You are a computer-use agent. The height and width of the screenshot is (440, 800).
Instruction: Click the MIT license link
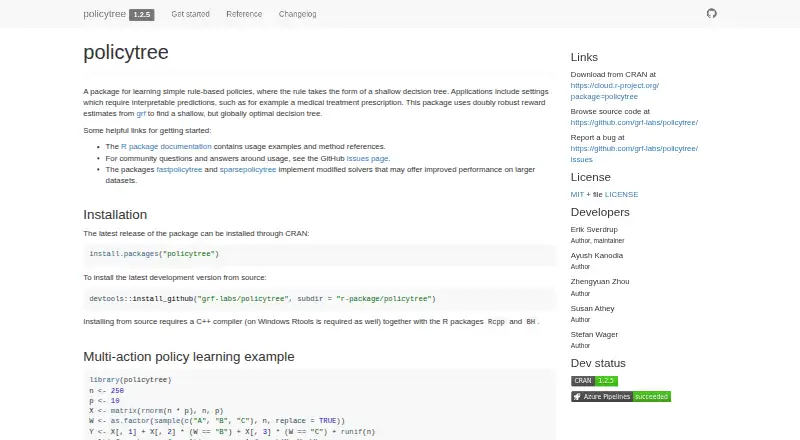coord(577,194)
